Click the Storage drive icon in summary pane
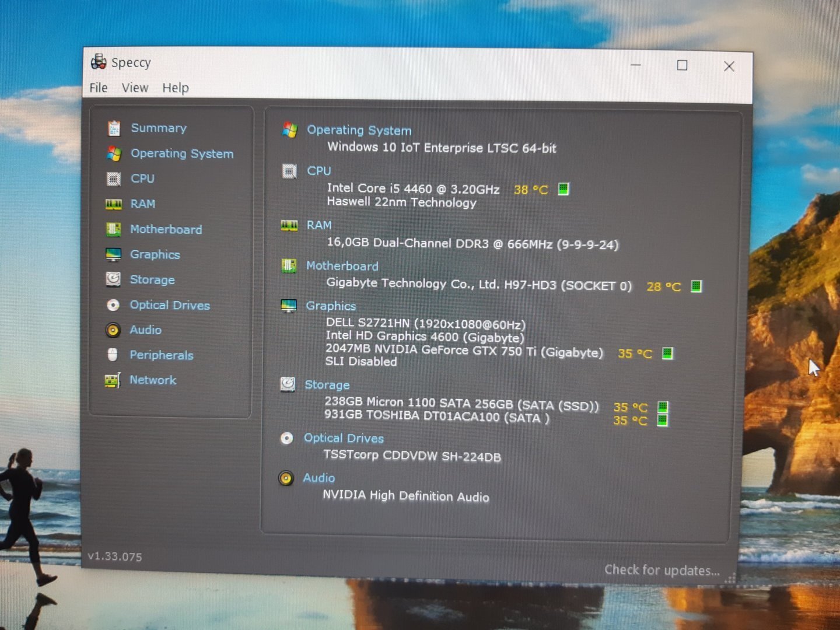Viewport: 840px width, 630px height. point(288,384)
